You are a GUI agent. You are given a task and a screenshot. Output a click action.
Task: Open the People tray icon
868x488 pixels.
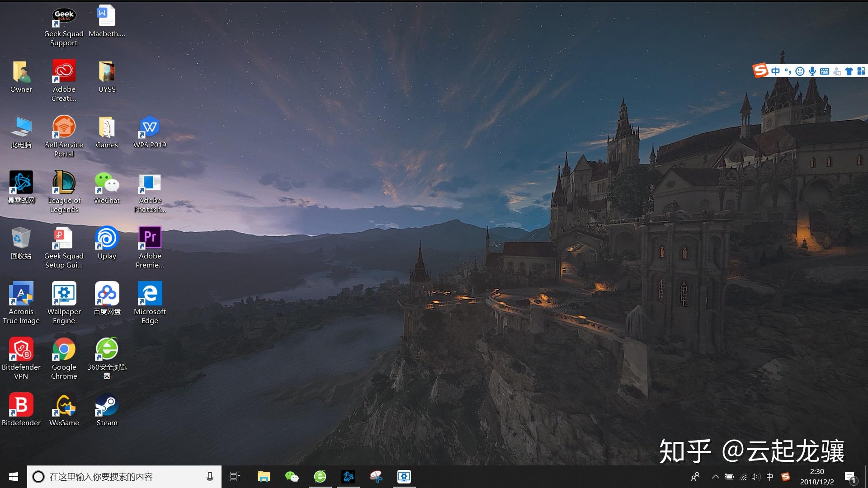[x=695, y=477]
